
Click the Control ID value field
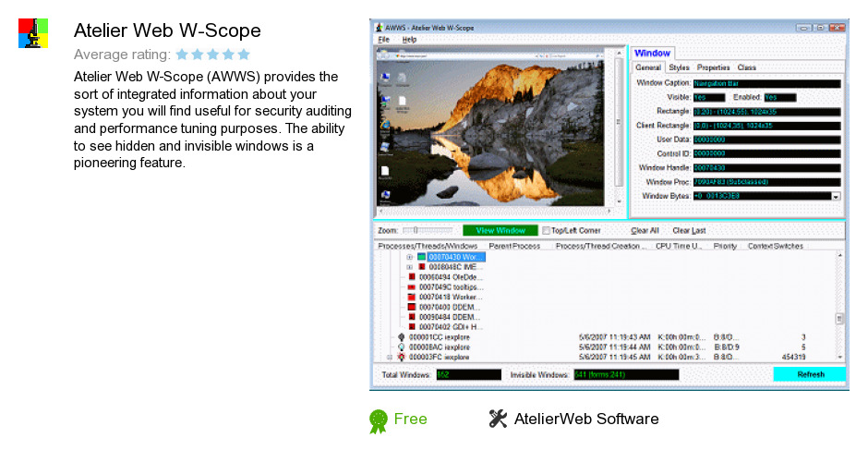tap(766, 153)
